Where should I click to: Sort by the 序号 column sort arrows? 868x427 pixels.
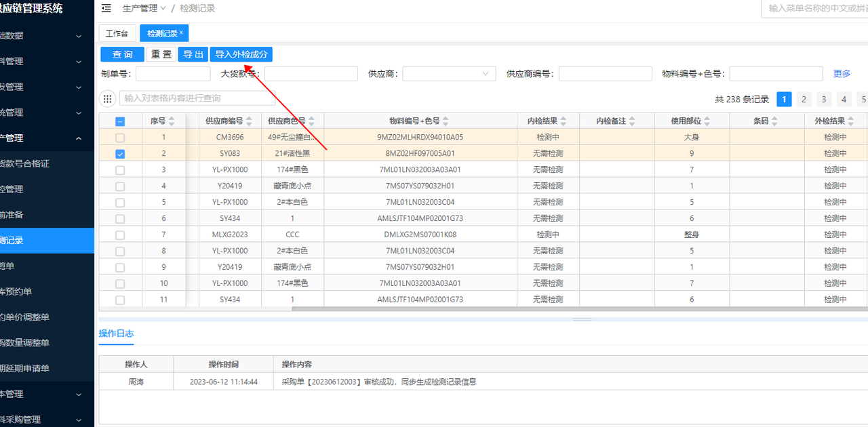(172, 121)
